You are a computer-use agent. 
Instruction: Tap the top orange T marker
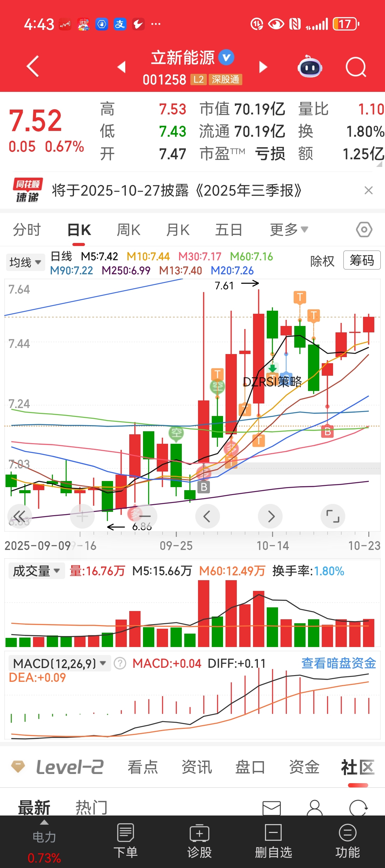pos(300,297)
